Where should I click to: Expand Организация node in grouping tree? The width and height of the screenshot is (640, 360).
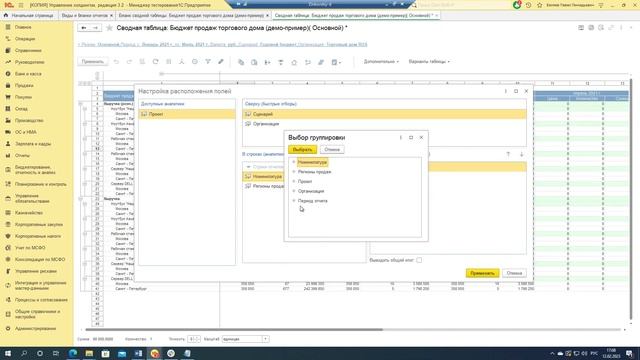(293, 191)
